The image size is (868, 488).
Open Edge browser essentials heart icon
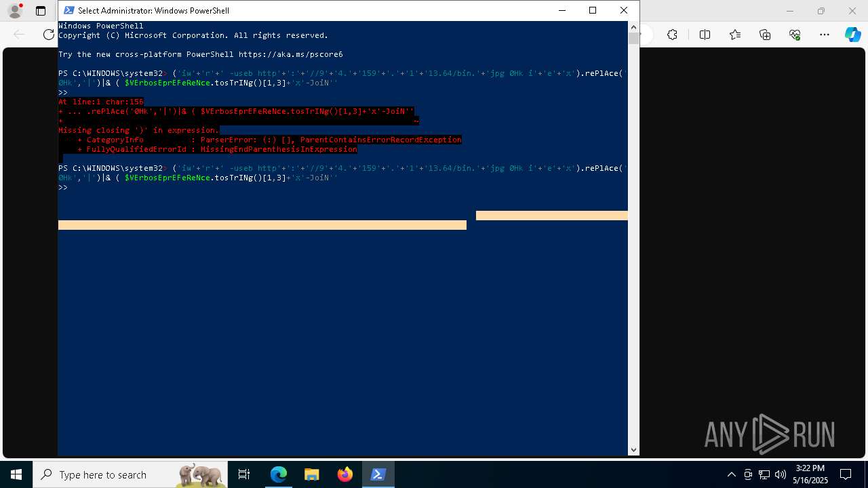point(795,35)
